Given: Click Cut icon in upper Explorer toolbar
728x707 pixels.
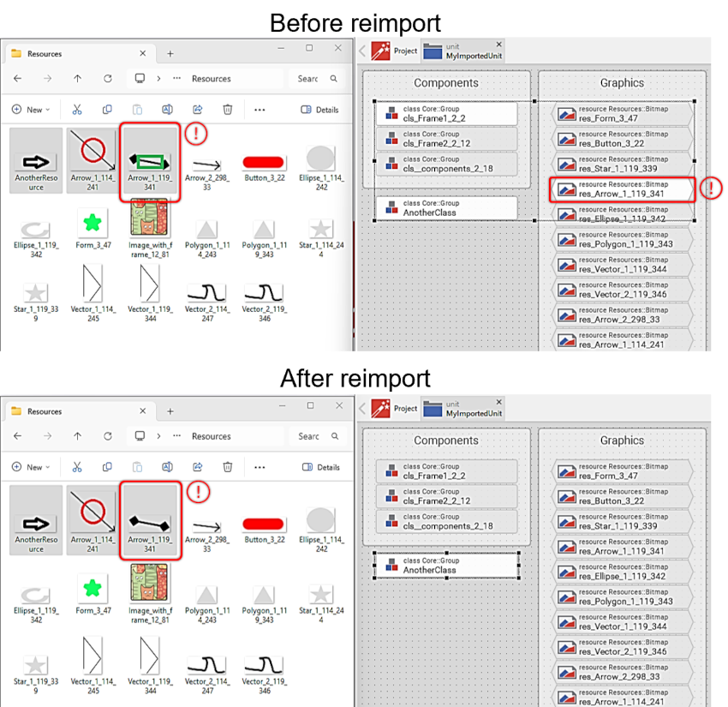Looking at the screenshot, I should coord(77,110).
